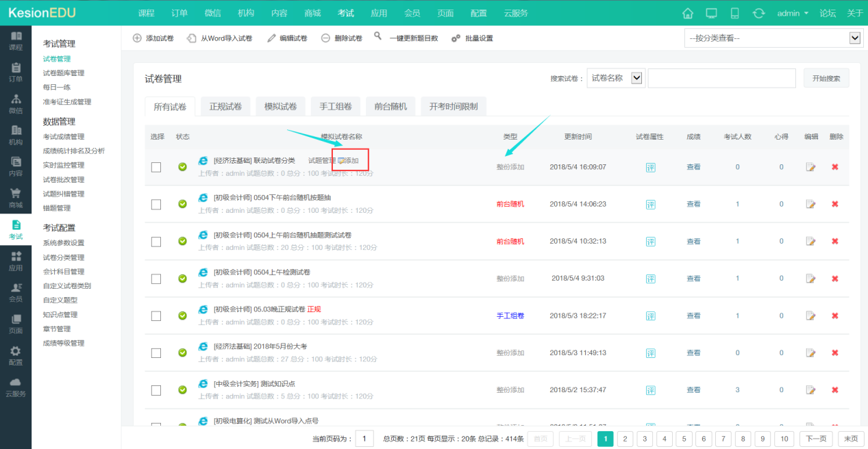Click the refresh icon in top bar
The height and width of the screenshot is (449, 868).
(758, 13)
